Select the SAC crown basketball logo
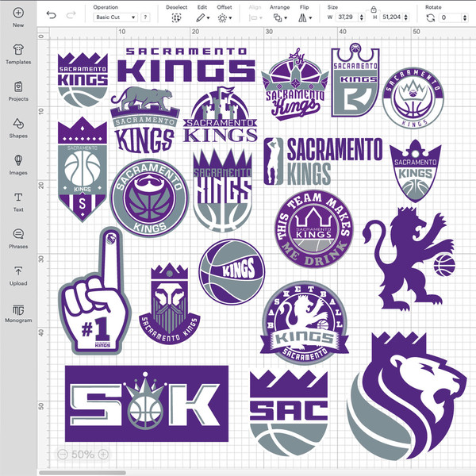 [289, 413]
